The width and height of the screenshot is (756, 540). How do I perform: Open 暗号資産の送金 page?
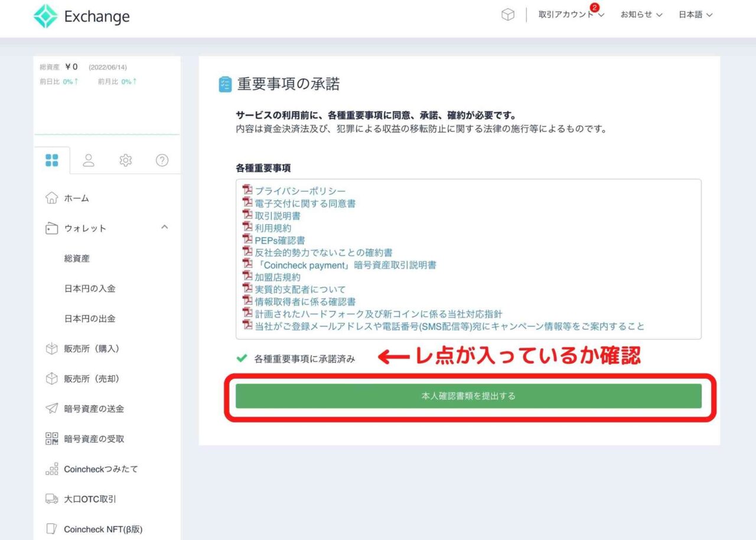click(94, 409)
